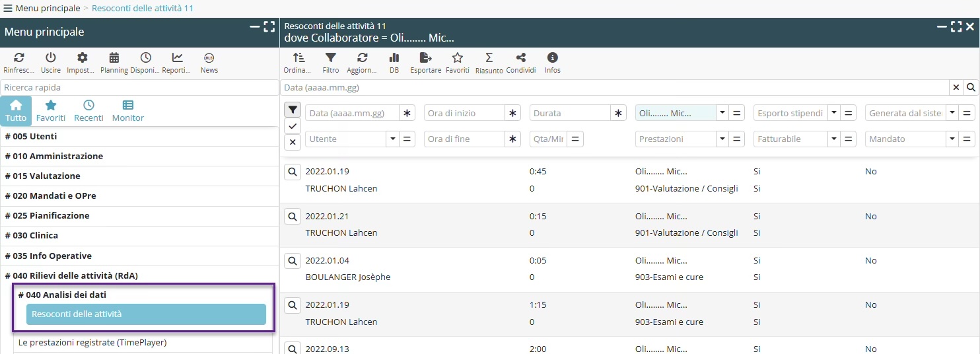Reset filters with the X button
This screenshot has height=354, width=980.
pyautogui.click(x=293, y=143)
